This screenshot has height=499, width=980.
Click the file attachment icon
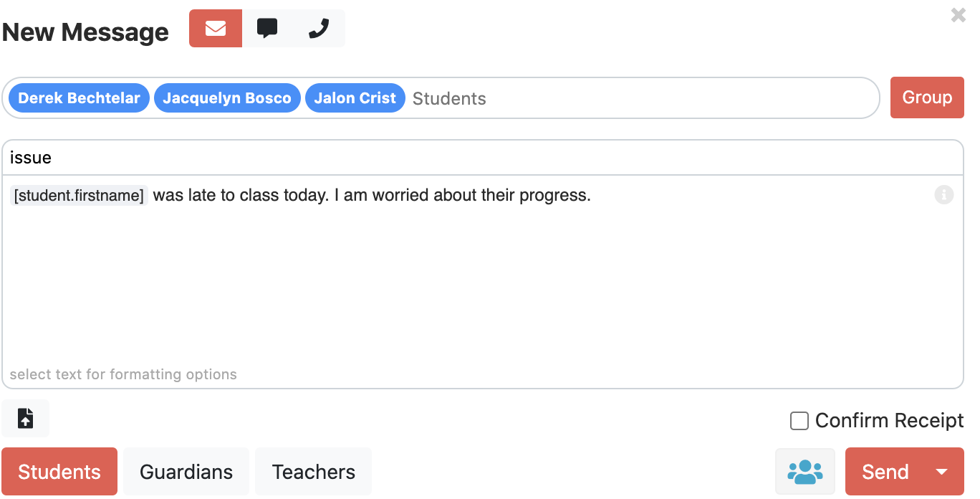[x=25, y=418]
